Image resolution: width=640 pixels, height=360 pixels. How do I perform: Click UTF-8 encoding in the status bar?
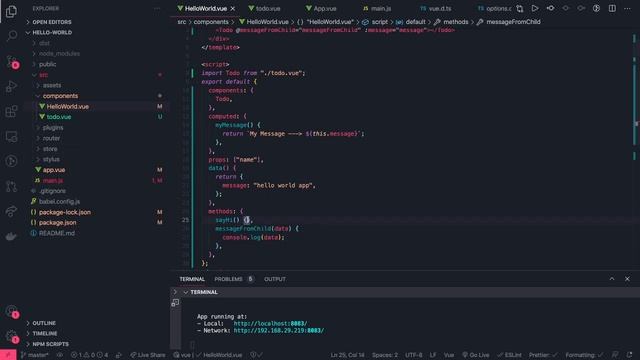[413, 355]
